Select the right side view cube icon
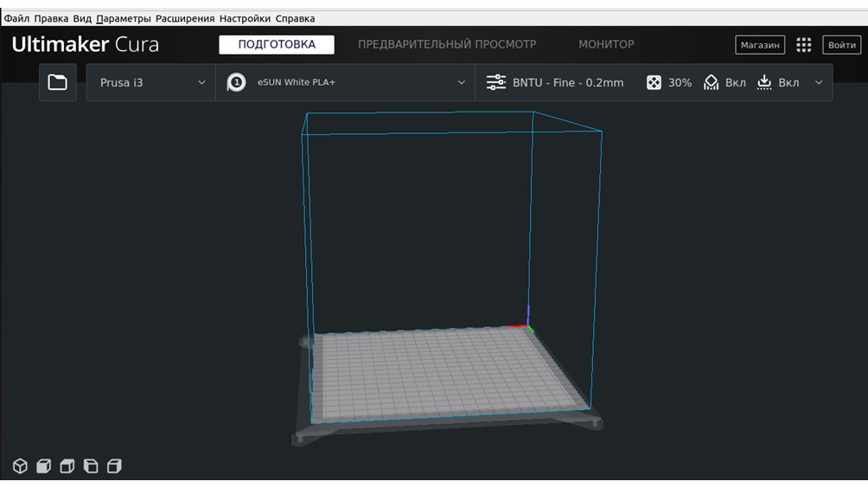 pos(113,466)
